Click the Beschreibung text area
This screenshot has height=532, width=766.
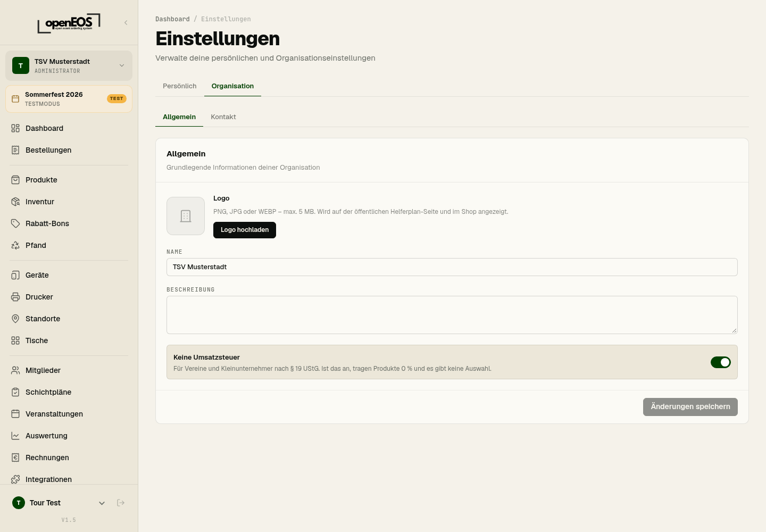click(452, 315)
